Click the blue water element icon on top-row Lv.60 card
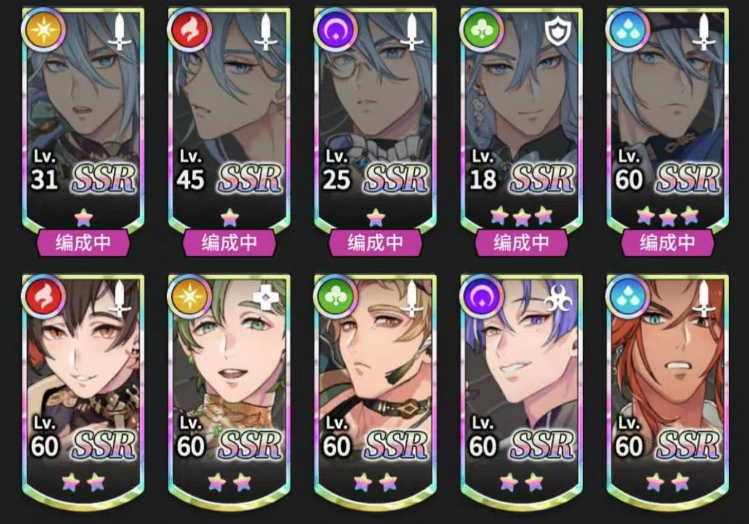The height and width of the screenshot is (524, 749). click(x=628, y=29)
